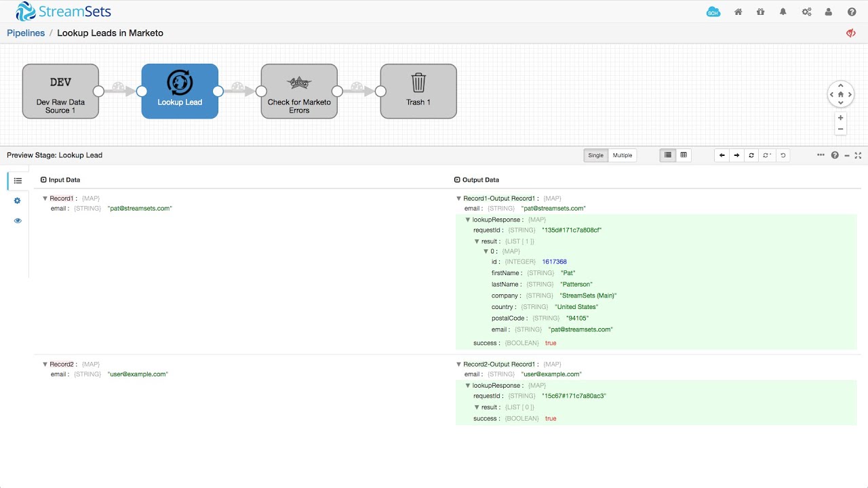
Task: Go to next stage with right arrow
Action: click(736, 155)
